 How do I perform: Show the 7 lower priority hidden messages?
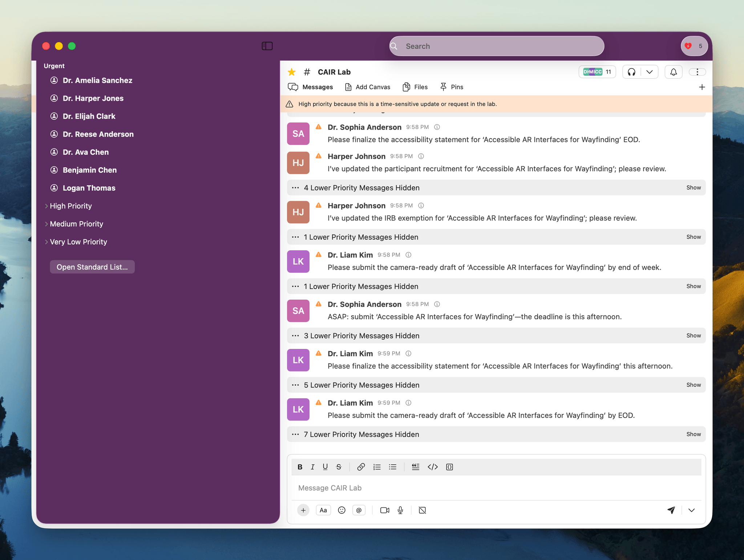pyautogui.click(x=693, y=434)
